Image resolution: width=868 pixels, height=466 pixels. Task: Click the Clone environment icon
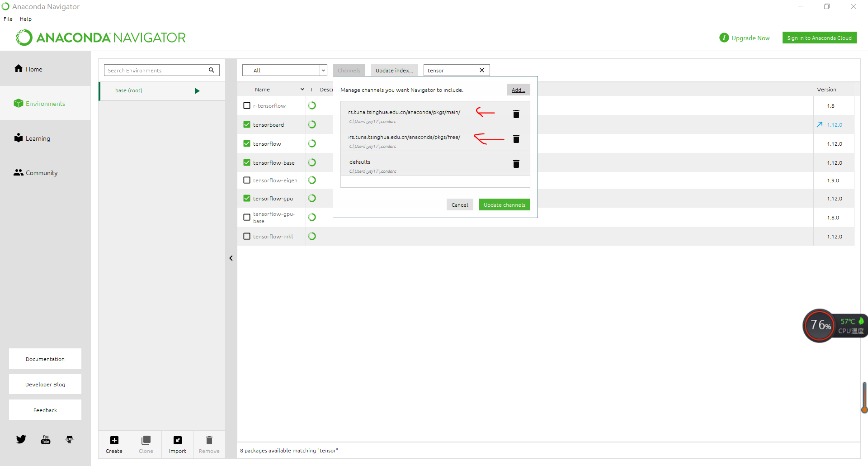click(x=146, y=440)
